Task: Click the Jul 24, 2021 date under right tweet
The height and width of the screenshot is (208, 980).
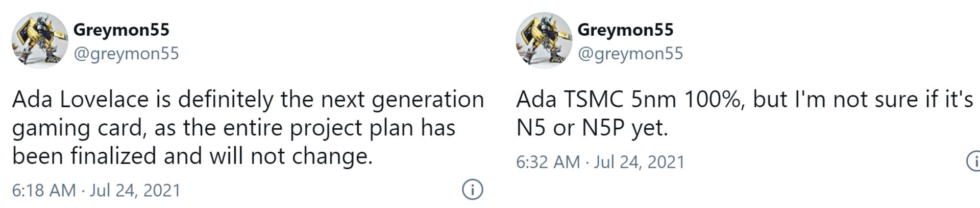Action: (639, 162)
